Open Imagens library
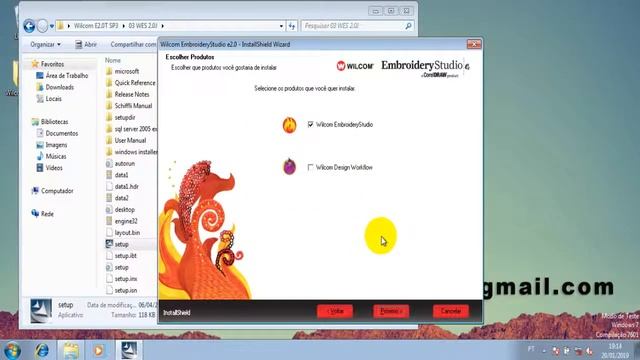Image resolution: width=640 pixels, height=360 pixels. point(56,144)
